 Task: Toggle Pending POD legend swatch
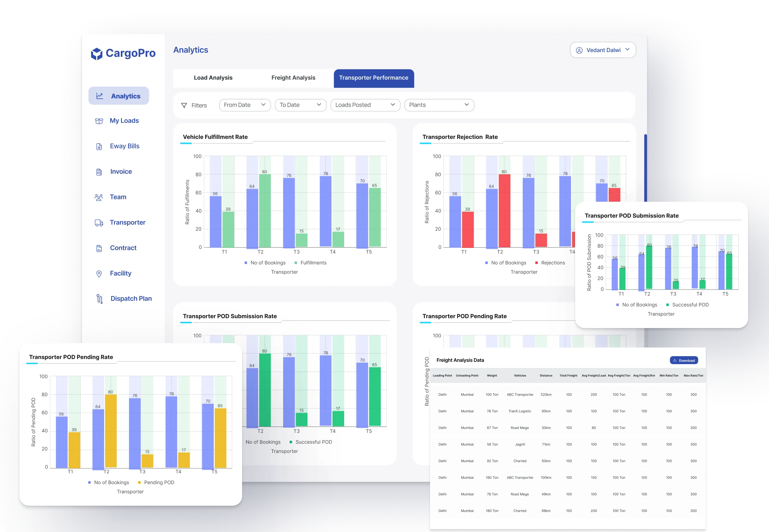tap(139, 483)
